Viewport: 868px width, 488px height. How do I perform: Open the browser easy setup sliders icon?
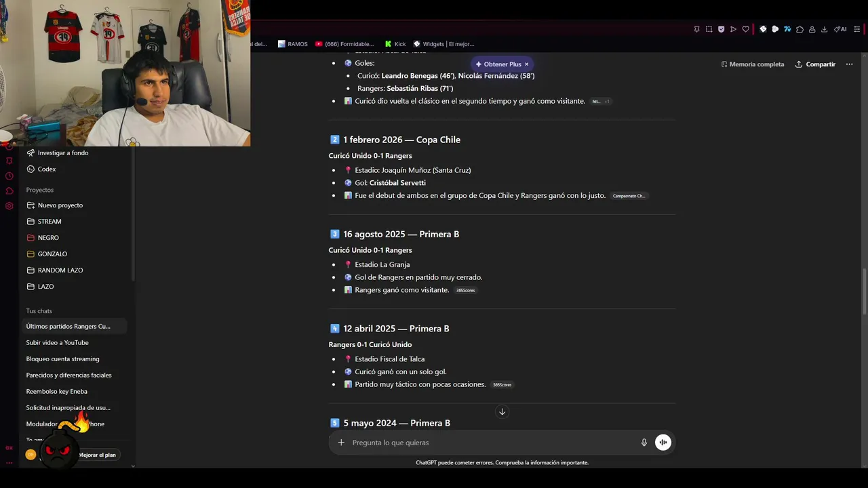(x=857, y=29)
